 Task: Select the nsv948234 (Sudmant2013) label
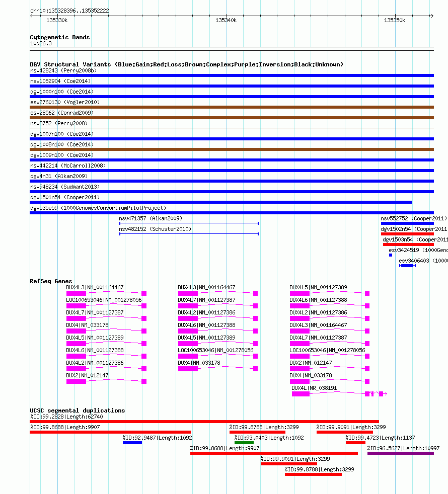pyautogui.click(x=65, y=187)
